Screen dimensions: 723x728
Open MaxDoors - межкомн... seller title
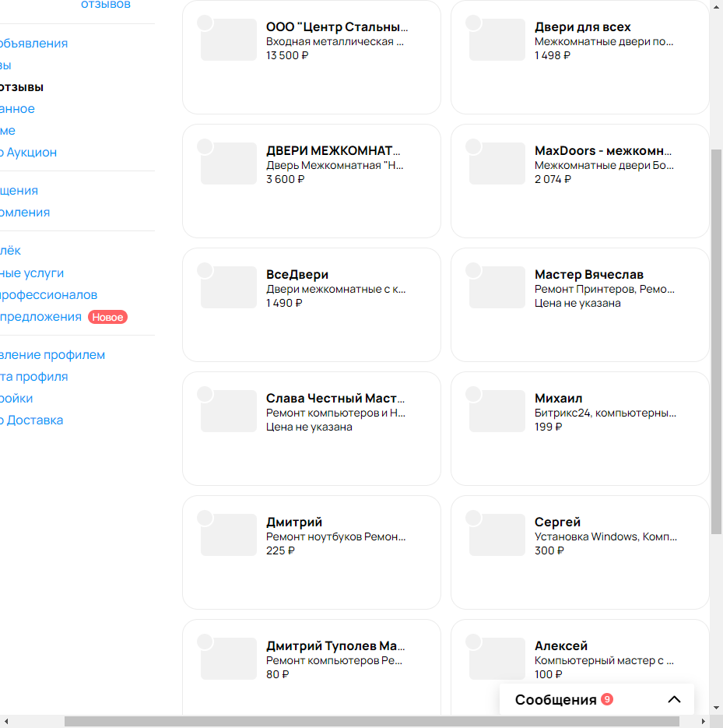pyautogui.click(x=603, y=150)
